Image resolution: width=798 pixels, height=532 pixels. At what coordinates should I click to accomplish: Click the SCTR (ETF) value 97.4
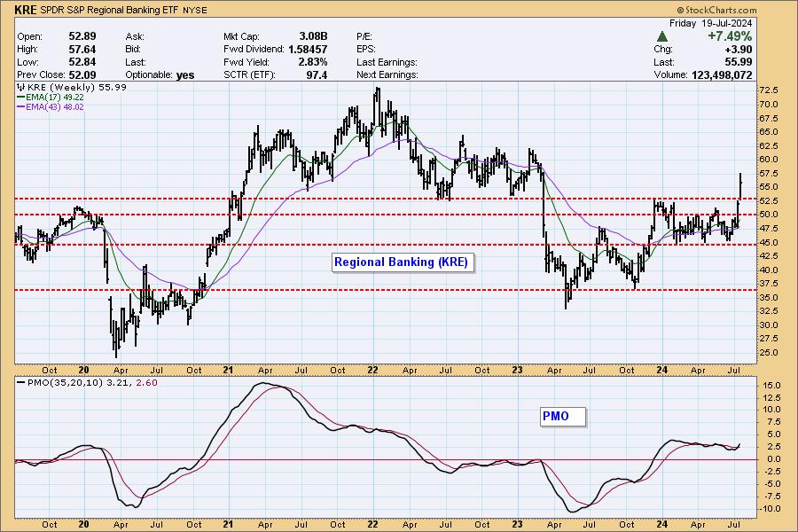(317, 74)
